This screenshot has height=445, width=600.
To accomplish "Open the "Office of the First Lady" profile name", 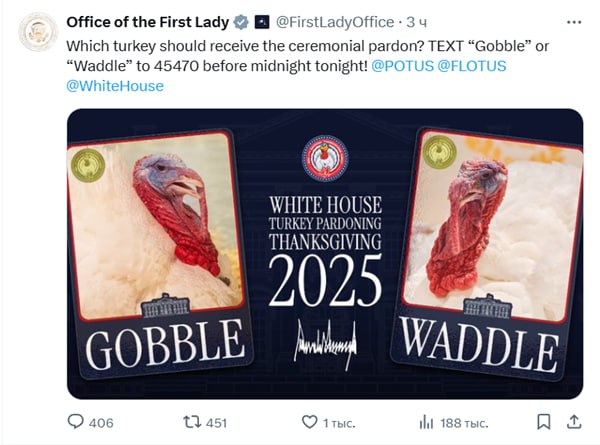I will click(x=148, y=22).
